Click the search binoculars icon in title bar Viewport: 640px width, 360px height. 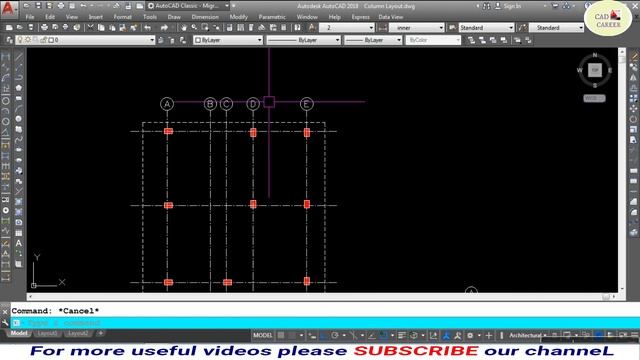[486, 6]
